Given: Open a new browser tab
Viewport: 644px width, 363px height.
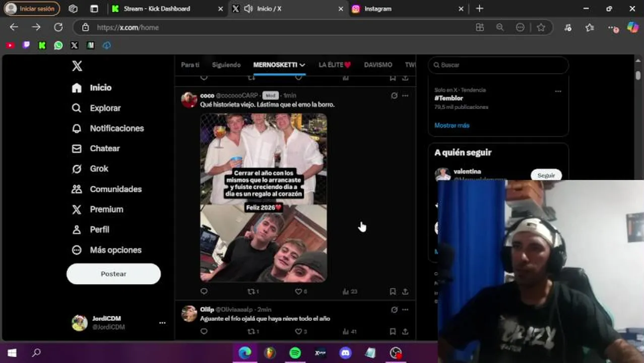Looking at the screenshot, I should point(479,9).
